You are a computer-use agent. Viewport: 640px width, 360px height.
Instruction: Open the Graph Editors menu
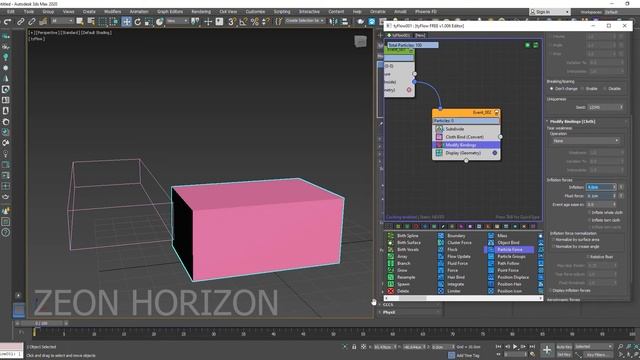pos(170,12)
